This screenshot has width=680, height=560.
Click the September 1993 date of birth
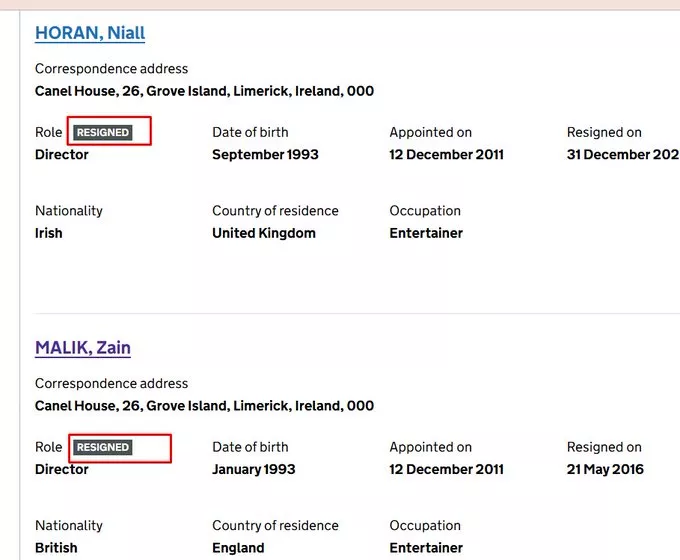coord(265,155)
